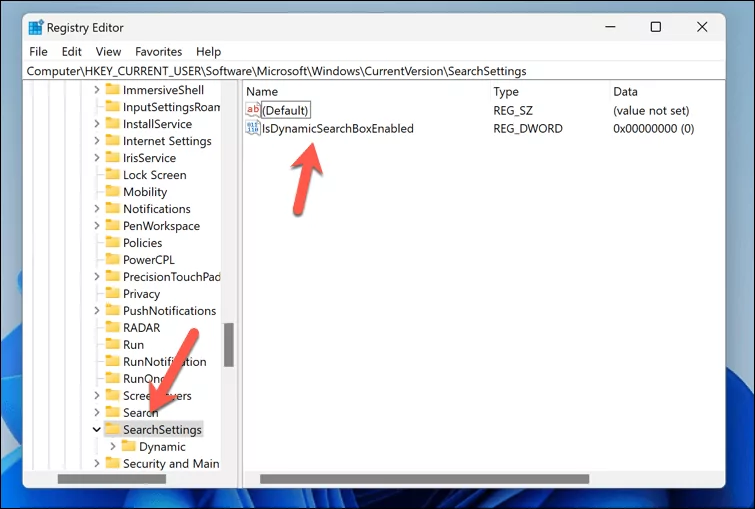Click the PowerCPL folder icon
This screenshot has height=509, width=755.
click(113, 260)
